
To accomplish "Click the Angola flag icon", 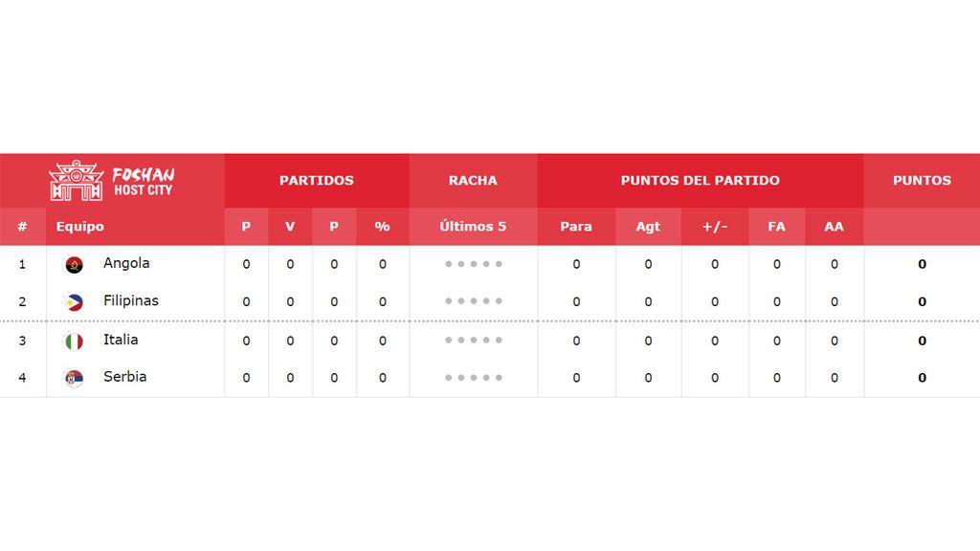I will [x=74, y=265].
